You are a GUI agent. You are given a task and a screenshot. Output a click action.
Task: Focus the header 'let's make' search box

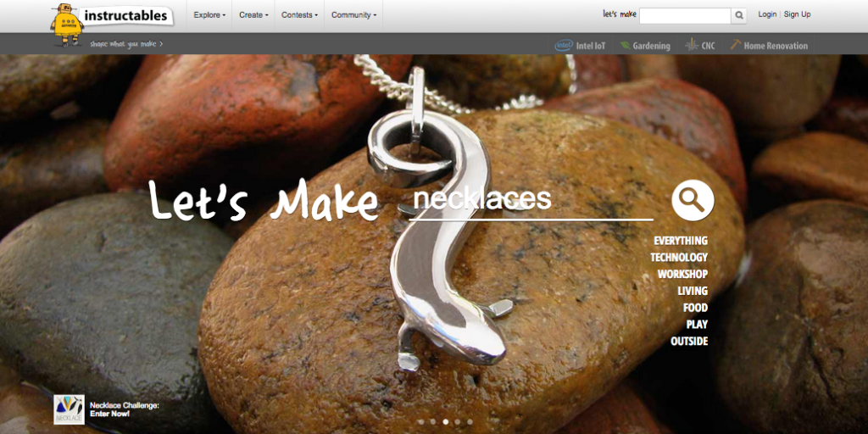(685, 15)
